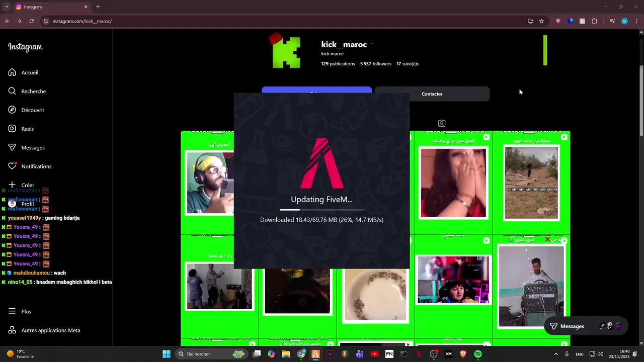Open Autres applications Meta

click(x=44, y=330)
